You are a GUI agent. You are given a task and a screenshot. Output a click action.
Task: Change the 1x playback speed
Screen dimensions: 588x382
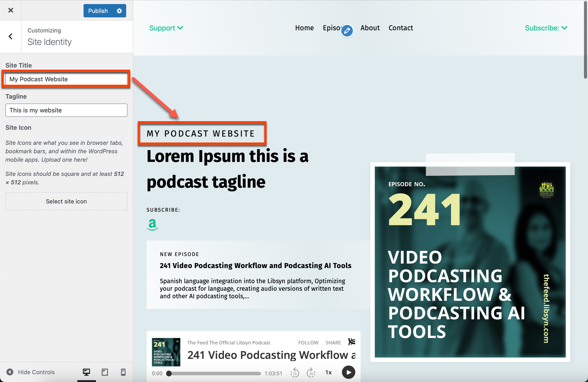pyautogui.click(x=328, y=373)
